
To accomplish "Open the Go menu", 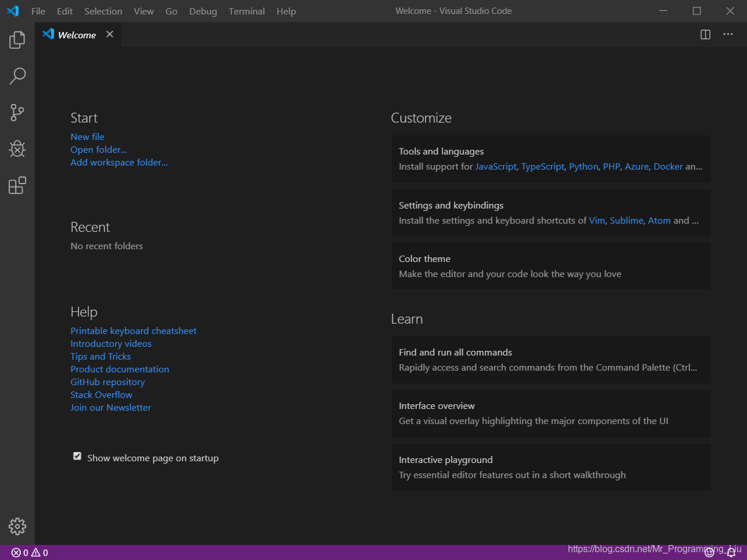I will [171, 11].
